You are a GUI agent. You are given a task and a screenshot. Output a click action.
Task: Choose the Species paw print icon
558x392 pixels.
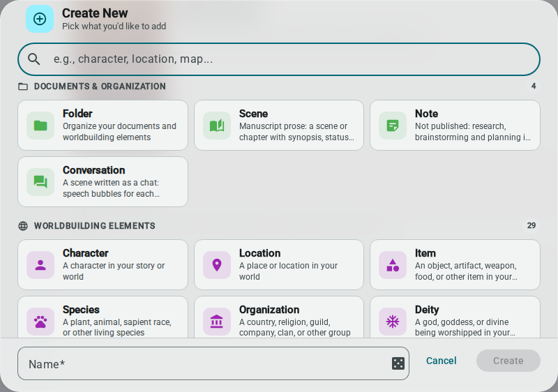40,322
